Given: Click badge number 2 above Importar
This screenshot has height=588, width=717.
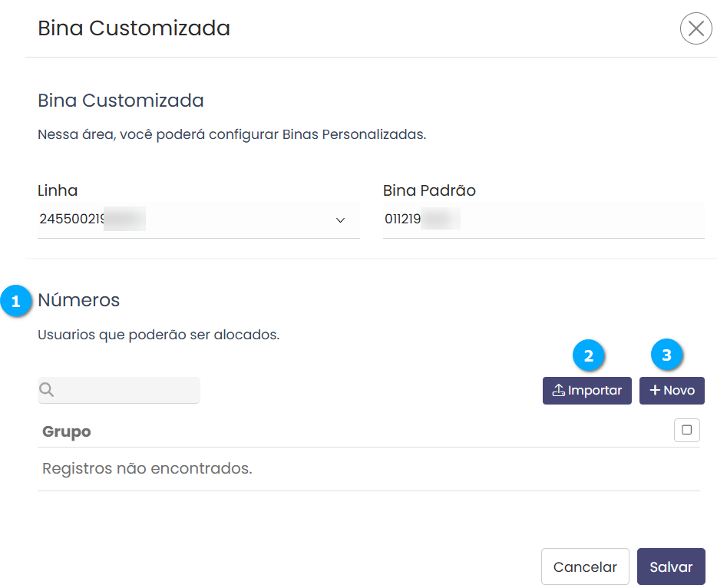Looking at the screenshot, I should click(x=589, y=355).
